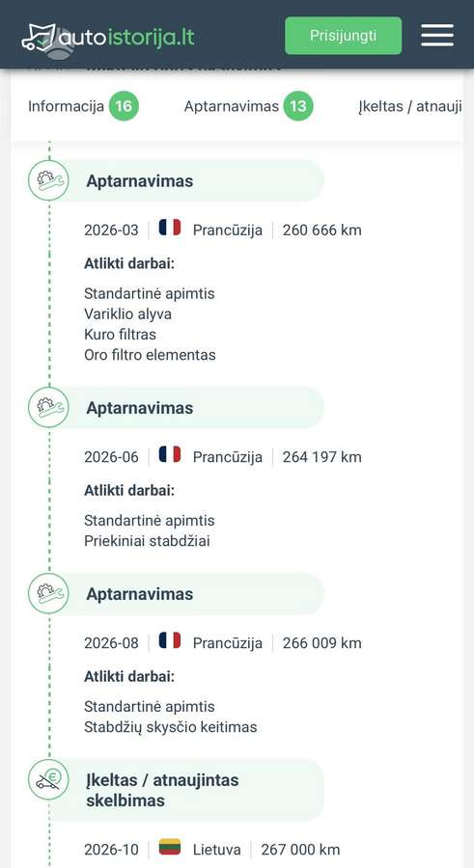Click the Lithuanian flag next to Lietuva

(170, 847)
